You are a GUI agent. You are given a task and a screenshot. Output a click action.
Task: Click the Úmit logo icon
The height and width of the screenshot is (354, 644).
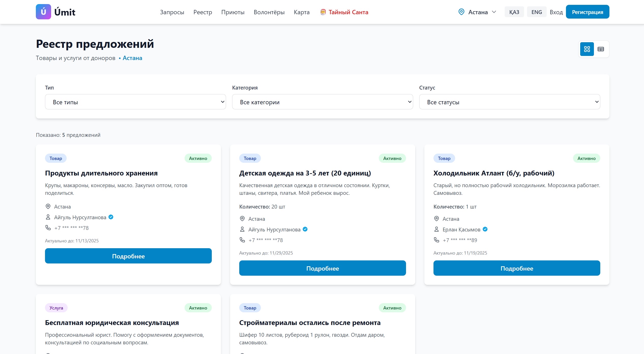[43, 12]
